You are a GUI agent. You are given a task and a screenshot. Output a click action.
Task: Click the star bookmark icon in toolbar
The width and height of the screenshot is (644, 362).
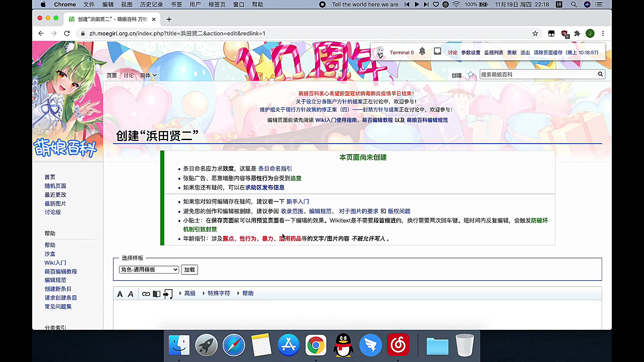535,33
